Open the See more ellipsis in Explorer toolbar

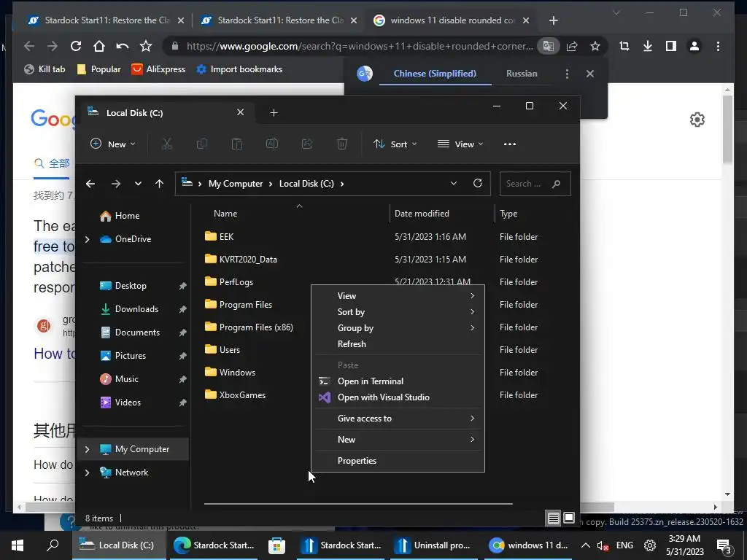point(510,144)
